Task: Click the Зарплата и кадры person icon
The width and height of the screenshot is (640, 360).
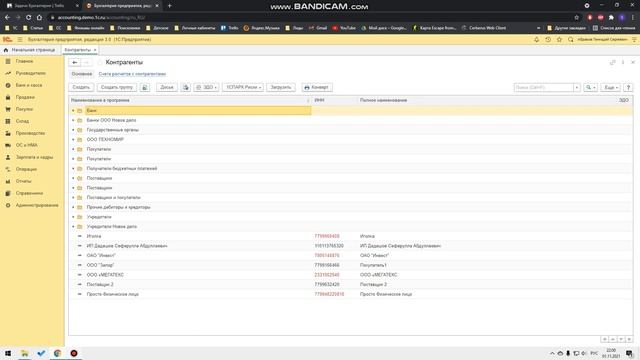Action: coord(8,157)
